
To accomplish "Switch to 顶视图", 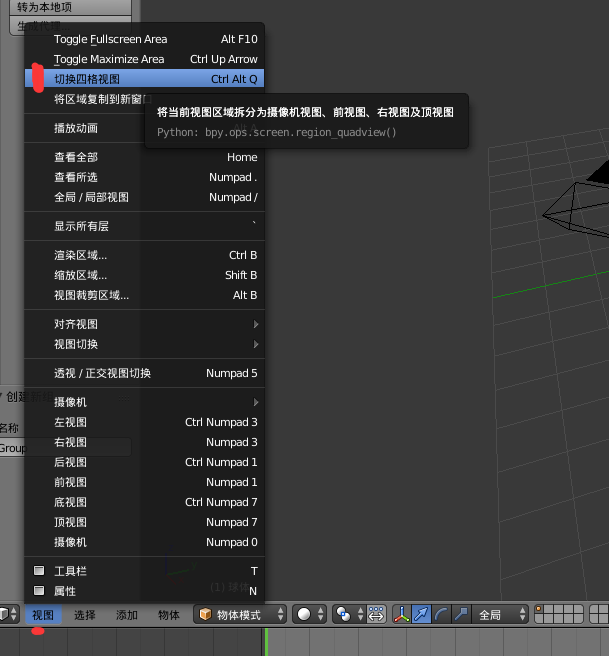I will [x=145, y=522].
